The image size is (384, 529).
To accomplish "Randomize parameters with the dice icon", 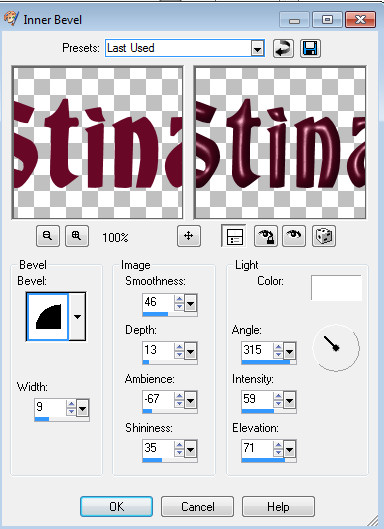I will point(324,236).
